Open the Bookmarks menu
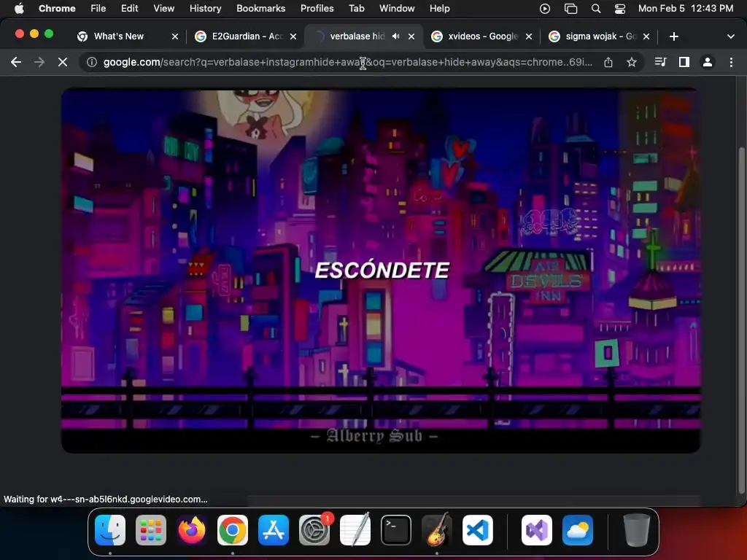Image resolution: width=747 pixels, height=560 pixels. 260,9
